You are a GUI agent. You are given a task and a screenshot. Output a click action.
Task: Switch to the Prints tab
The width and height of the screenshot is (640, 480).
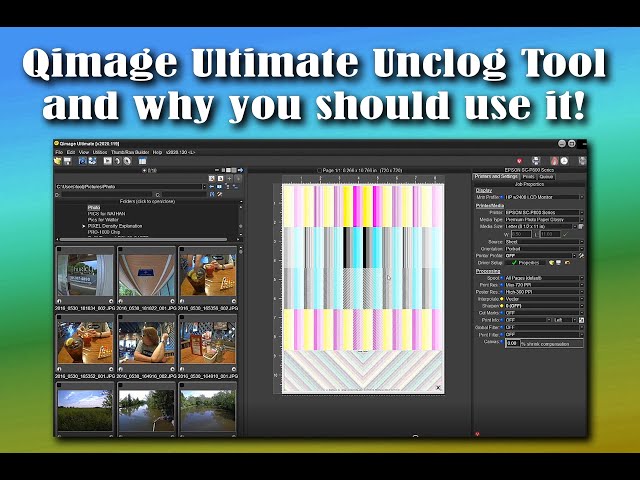(x=529, y=177)
